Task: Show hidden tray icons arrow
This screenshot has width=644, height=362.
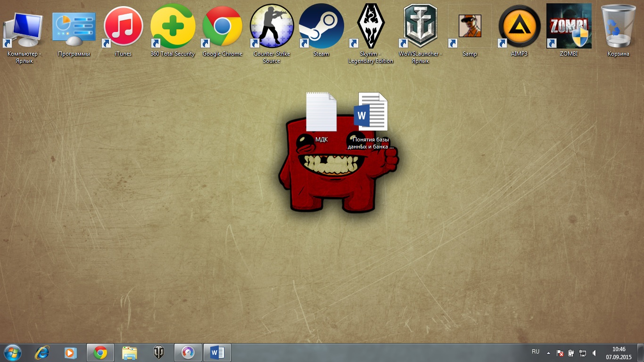Action: 548,353
